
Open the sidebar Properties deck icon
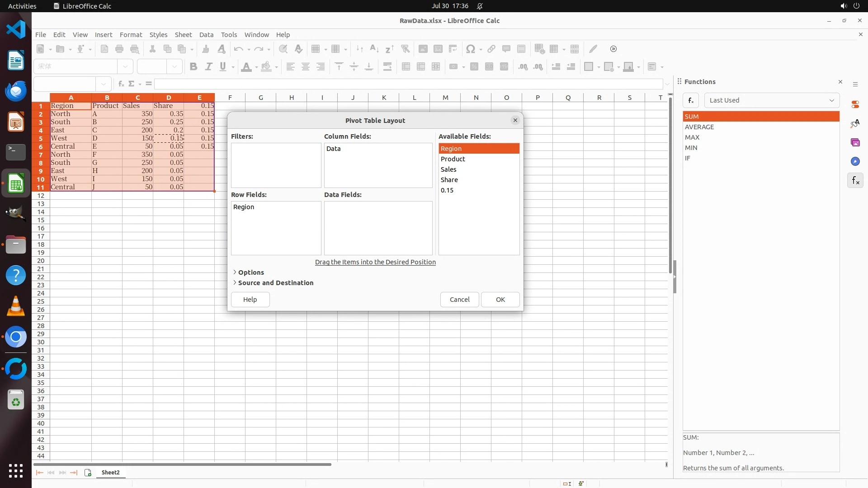855,104
